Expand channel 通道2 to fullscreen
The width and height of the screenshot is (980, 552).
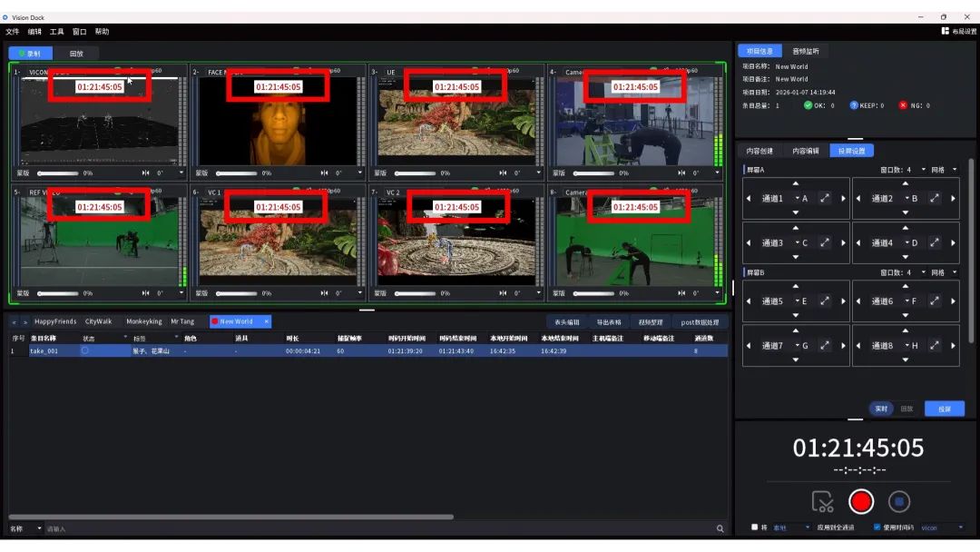tap(935, 198)
